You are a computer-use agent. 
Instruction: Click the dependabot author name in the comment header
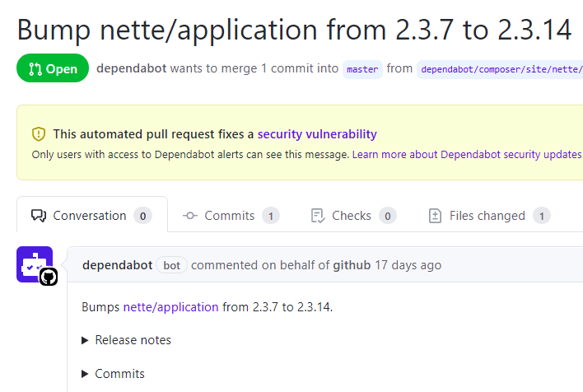click(117, 265)
